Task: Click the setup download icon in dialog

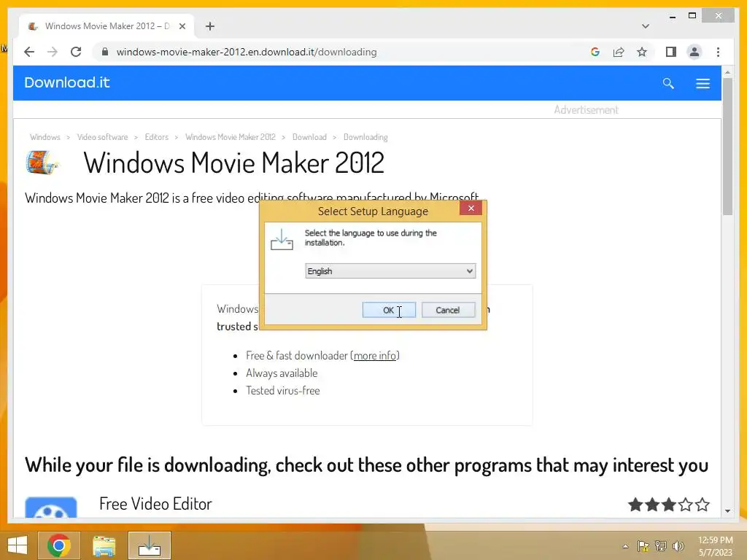Action: [x=282, y=239]
